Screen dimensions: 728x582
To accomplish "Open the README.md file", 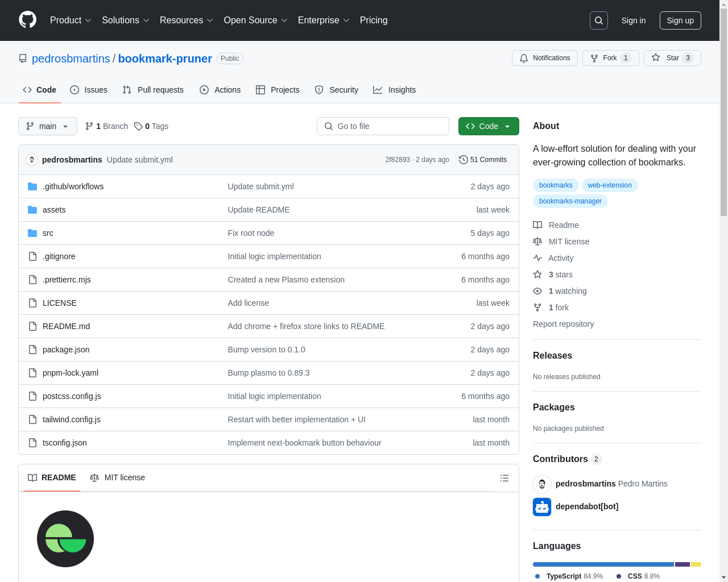I will click(66, 326).
